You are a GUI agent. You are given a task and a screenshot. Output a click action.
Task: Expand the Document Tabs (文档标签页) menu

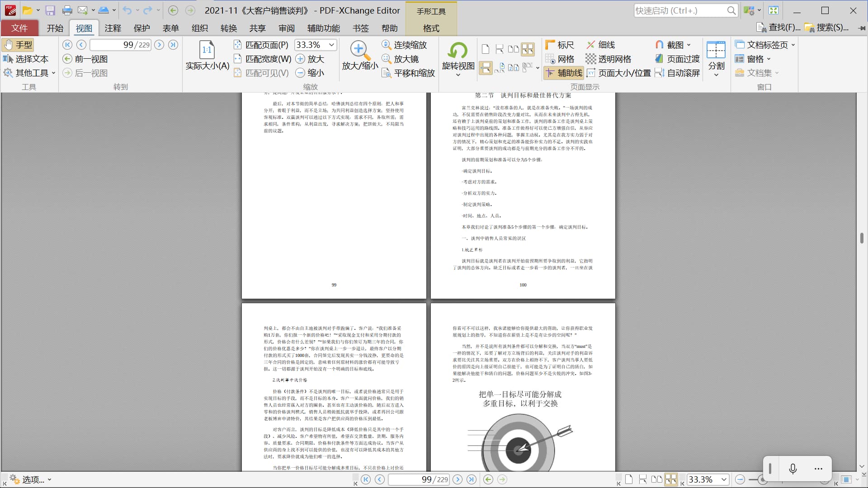(765, 45)
